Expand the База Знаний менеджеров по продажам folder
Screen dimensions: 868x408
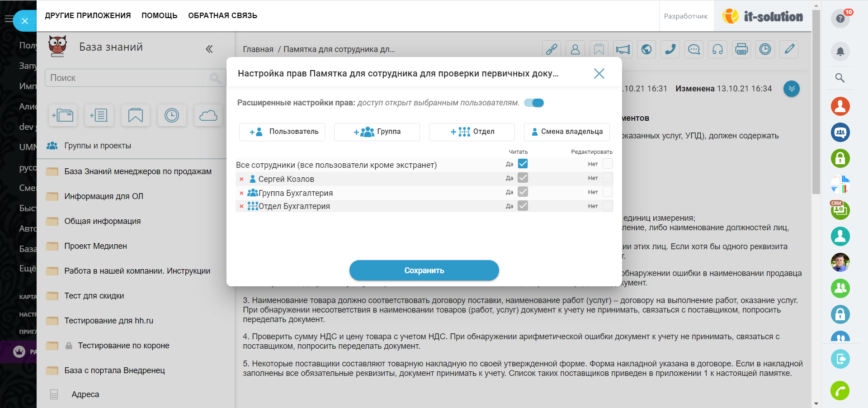[52, 172]
